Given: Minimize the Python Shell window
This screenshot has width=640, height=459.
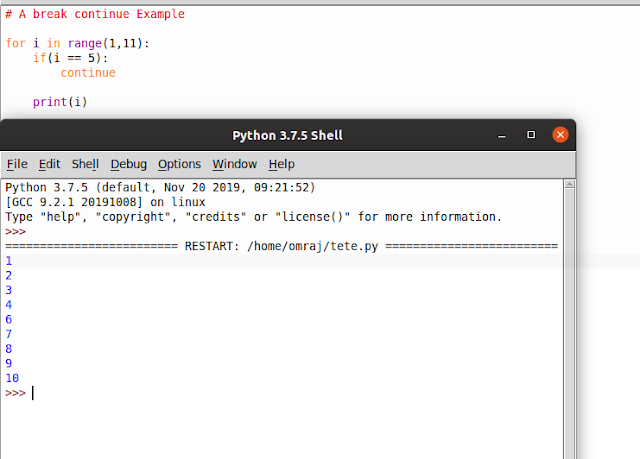Looking at the screenshot, I should 502,136.
